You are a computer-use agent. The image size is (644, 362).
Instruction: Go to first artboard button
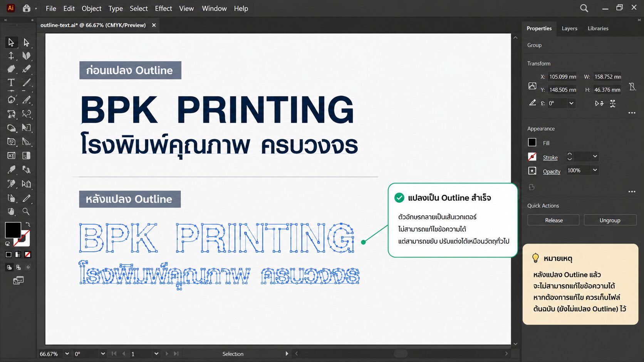(x=114, y=354)
